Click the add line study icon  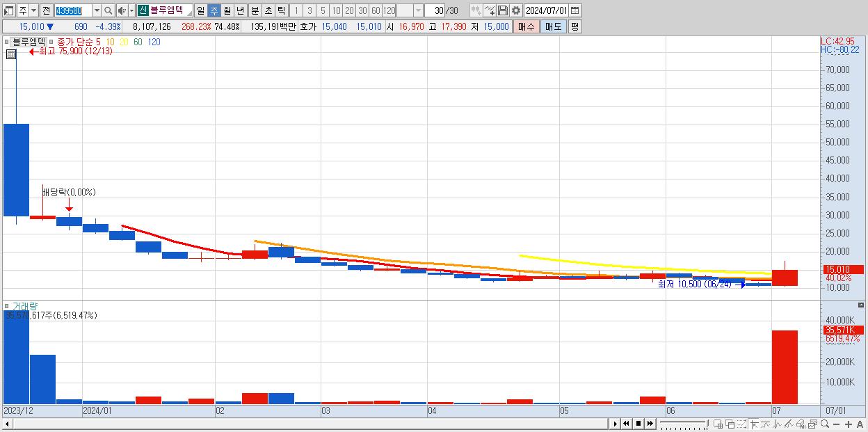490,10
